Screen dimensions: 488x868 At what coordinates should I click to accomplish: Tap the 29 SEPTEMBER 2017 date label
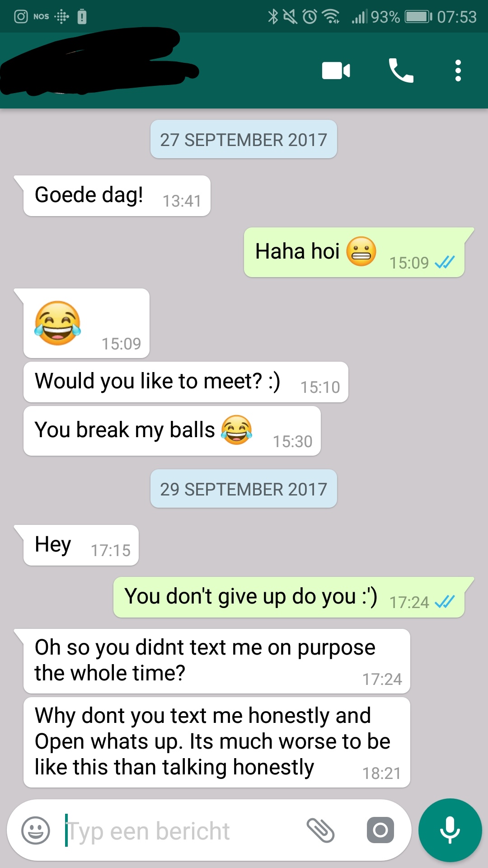[x=244, y=489]
